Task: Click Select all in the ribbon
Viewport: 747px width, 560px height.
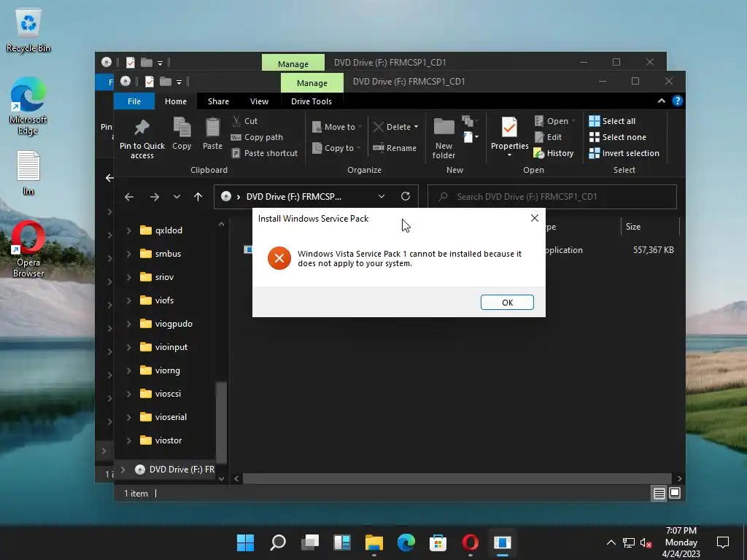Action: (x=612, y=121)
